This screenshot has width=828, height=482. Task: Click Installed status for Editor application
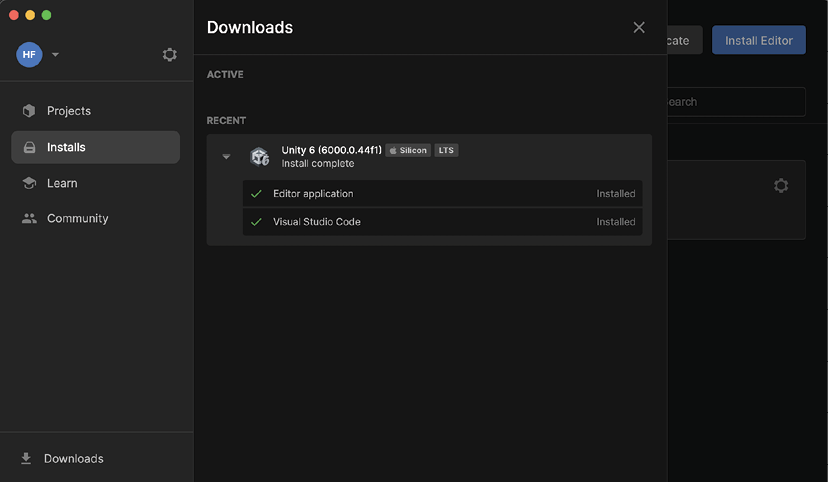pyautogui.click(x=616, y=194)
